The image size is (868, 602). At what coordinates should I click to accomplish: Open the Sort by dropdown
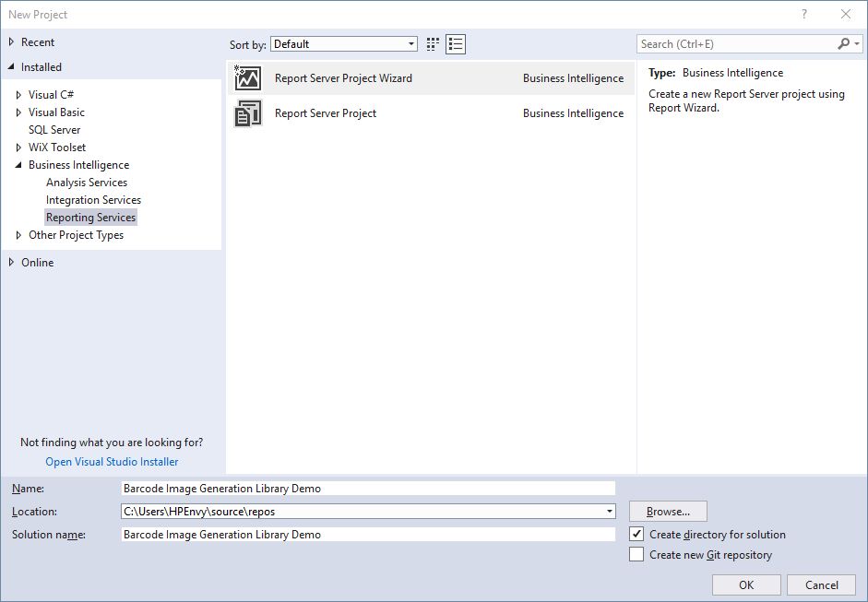[344, 44]
